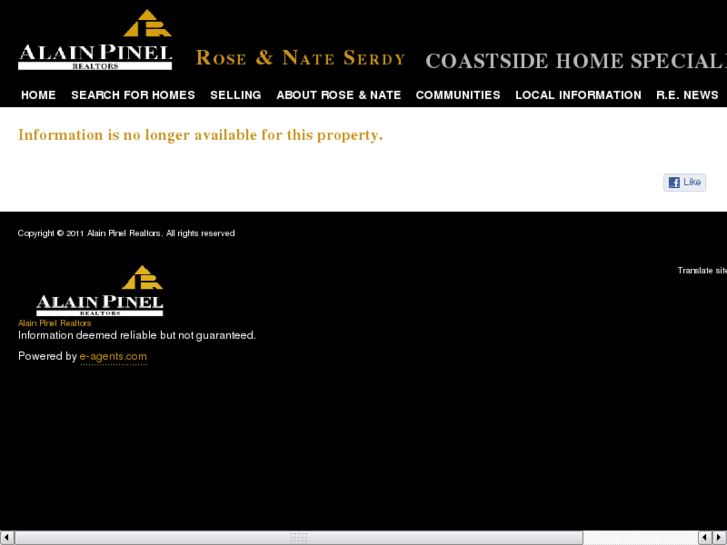This screenshot has width=727, height=545.
Task: Open the HOME menu item
Action: point(38,95)
